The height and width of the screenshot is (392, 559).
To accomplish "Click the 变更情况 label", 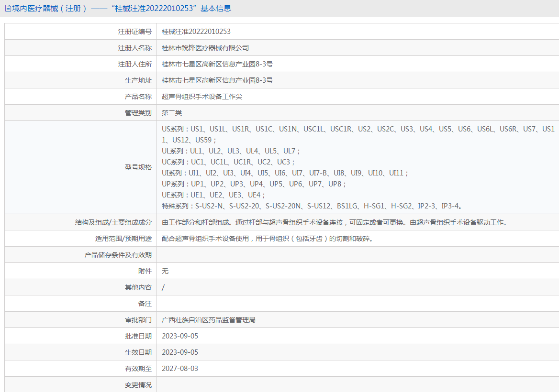I will click(x=138, y=385).
